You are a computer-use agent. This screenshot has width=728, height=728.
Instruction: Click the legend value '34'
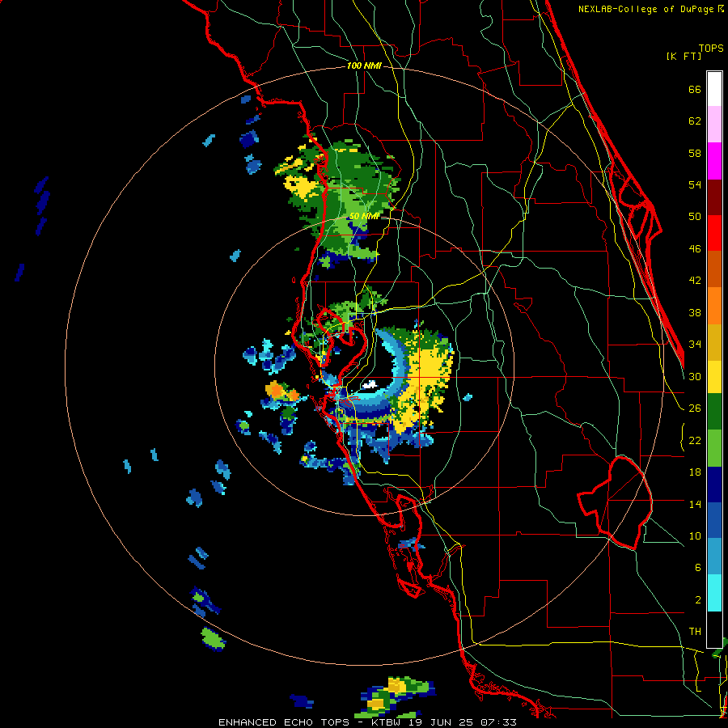click(695, 344)
